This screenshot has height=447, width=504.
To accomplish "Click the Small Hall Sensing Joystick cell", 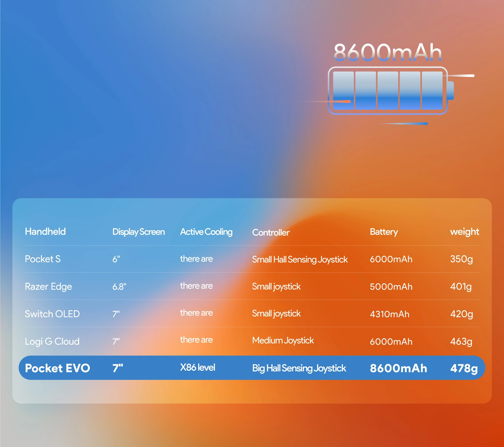I will 300,260.
